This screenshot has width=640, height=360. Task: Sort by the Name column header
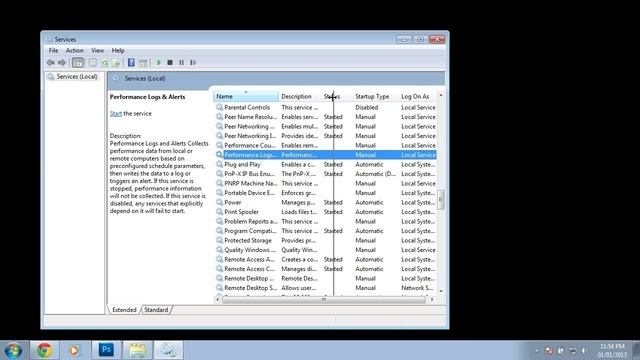[x=246, y=96]
